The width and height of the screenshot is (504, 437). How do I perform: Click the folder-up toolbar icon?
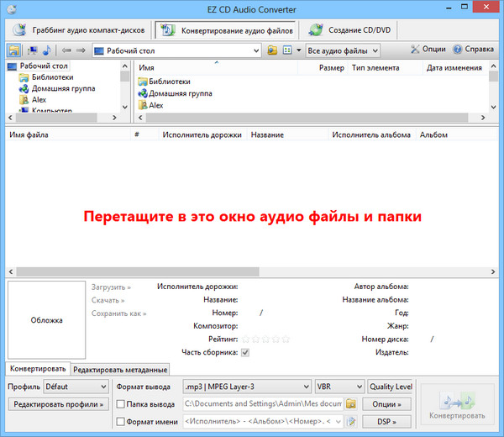pyautogui.click(x=272, y=50)
